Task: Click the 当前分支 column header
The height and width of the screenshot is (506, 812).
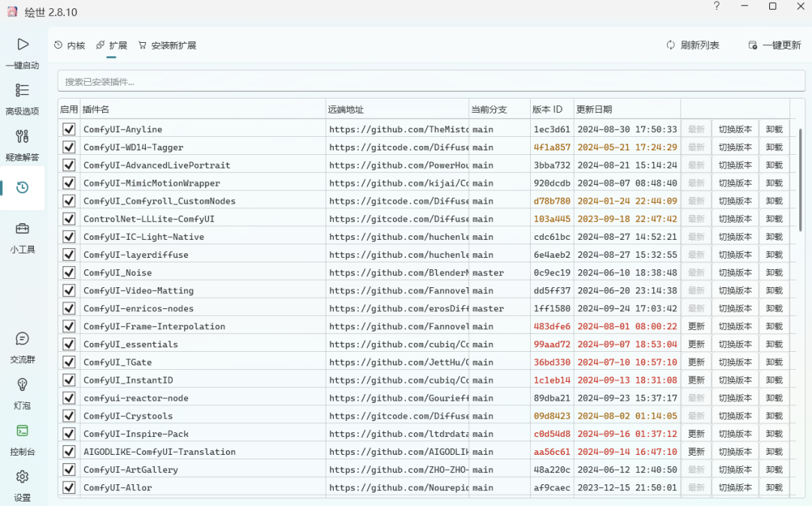Action: click(x=500, y=109)
